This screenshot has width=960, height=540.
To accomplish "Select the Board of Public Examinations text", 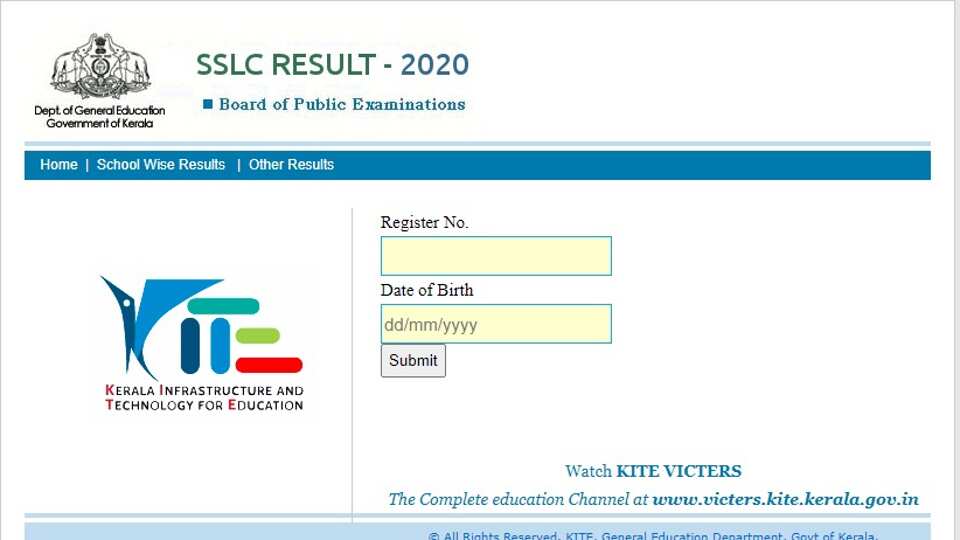I will [342, 104].
